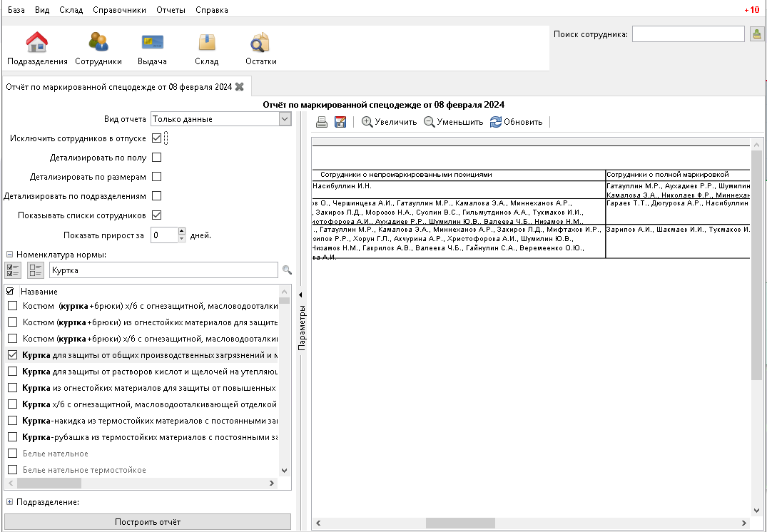Screen dimensions: 767x532
Task: Uncheck Показывать списки сотрудников
Action: click(157, 215)
